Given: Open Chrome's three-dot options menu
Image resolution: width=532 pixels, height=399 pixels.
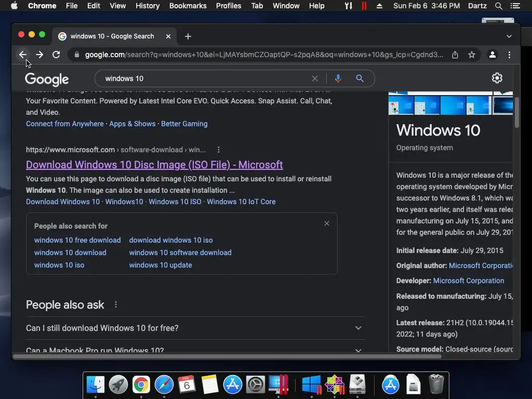Looking at the screenshot, I should pos(509,55).
